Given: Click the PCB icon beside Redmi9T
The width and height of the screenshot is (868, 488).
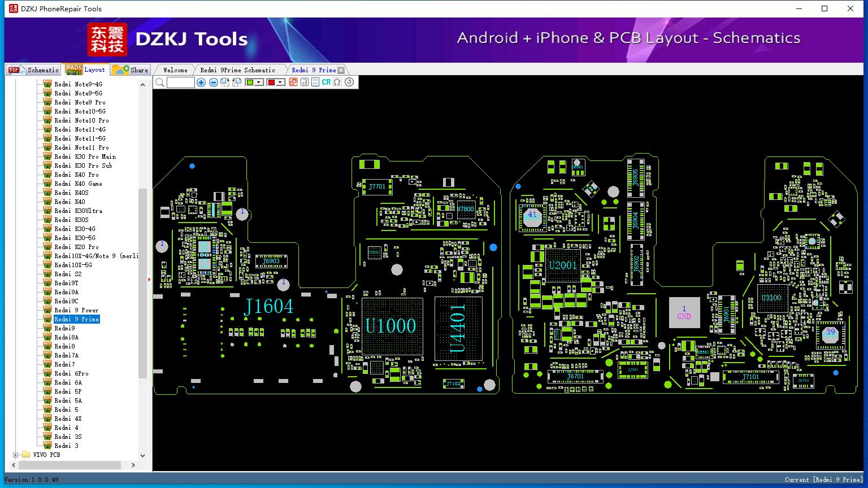Looking at the screenshot, I should tap(47, 283).
